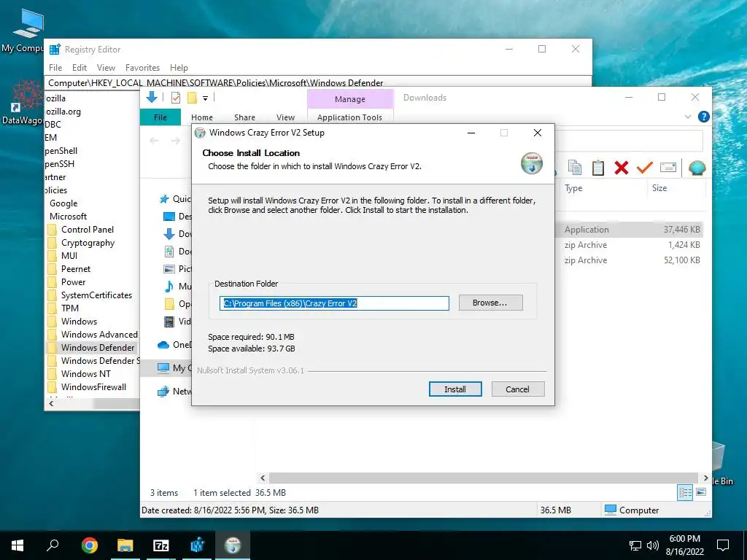Select the Manage contextual tab in Explorer
Viewport: 747px width, 560px height.
350,99
